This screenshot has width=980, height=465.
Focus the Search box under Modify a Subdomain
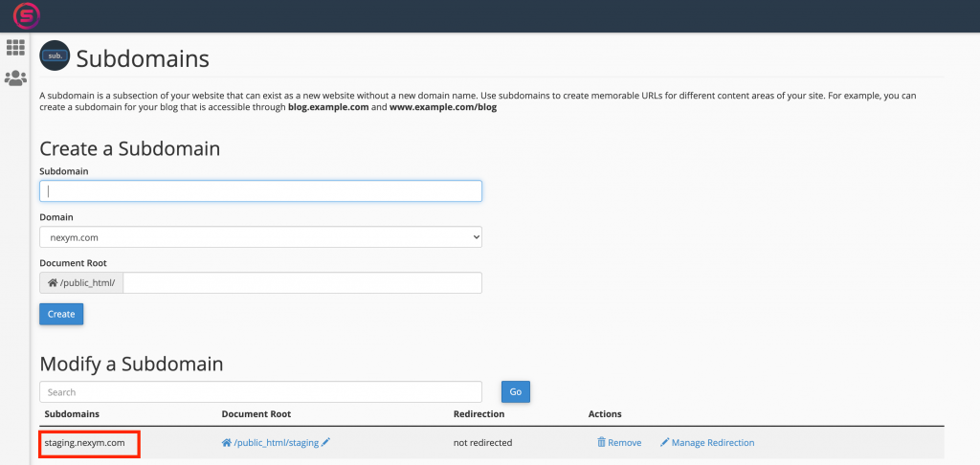click(260, 392)
